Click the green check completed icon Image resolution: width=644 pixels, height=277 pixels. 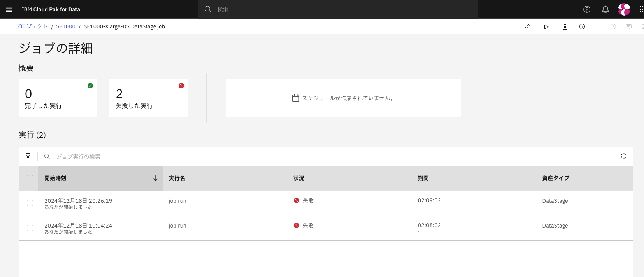pos(90,86)
